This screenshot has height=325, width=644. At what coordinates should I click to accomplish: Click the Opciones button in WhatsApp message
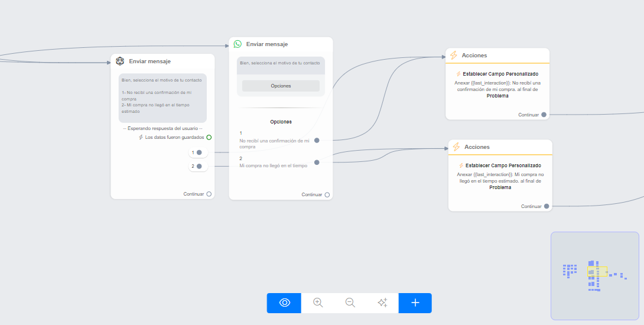coord(281,86)
